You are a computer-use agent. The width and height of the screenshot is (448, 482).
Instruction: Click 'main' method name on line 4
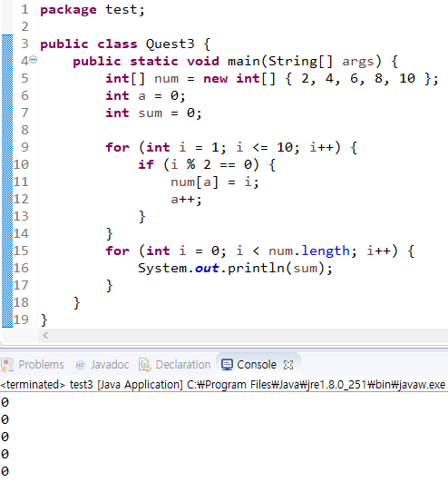click(244, 61)
